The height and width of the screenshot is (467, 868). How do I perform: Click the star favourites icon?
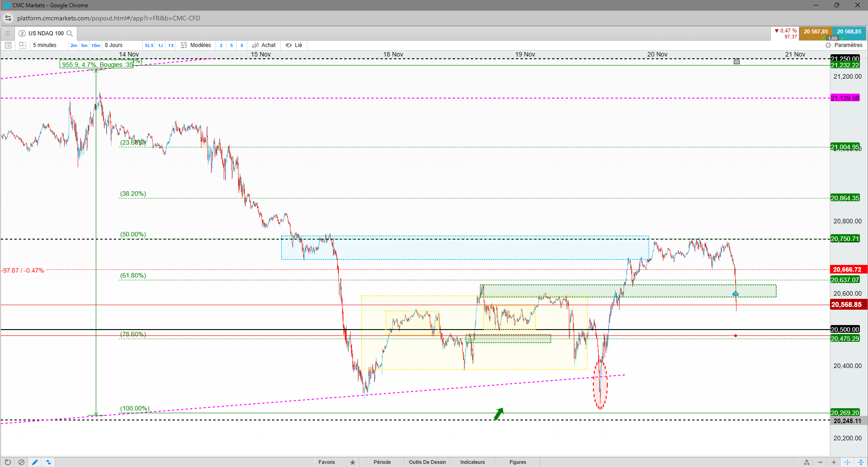click(352, 462)
